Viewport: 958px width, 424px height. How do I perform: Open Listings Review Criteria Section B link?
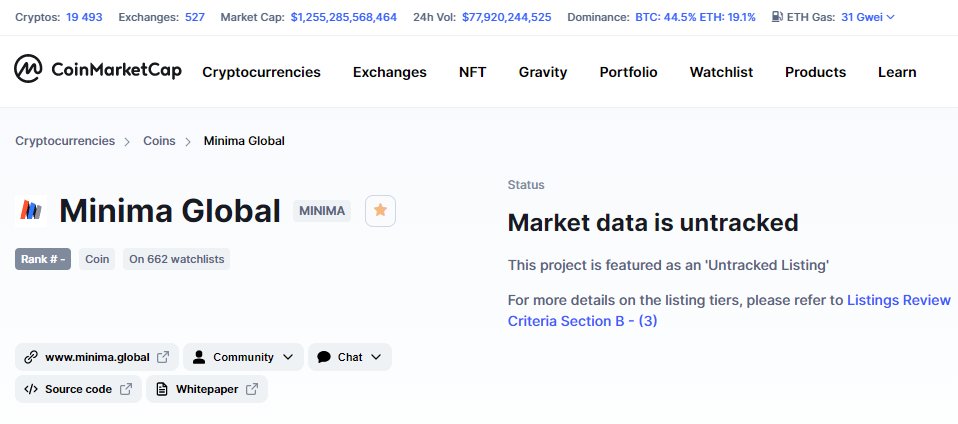click(729, 310)
